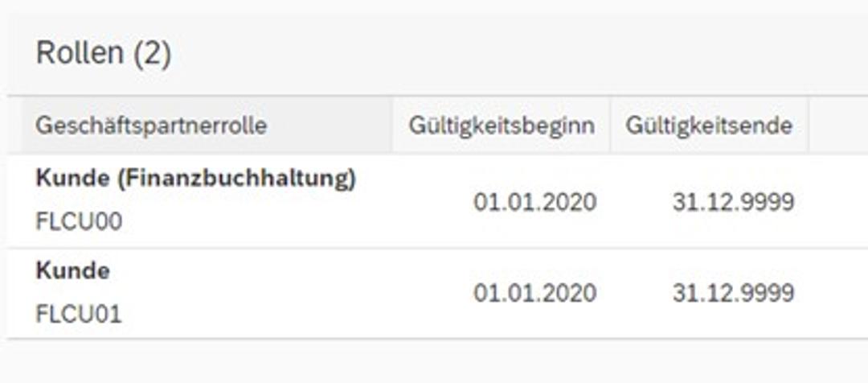
Task: Select the FLCU01 role code
Action: click(79, 315)
